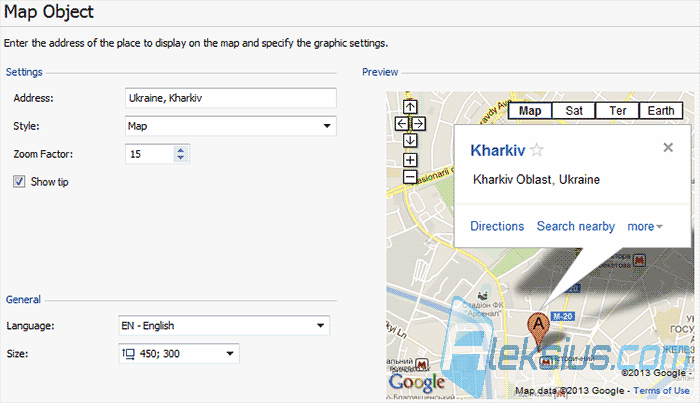Uncheck the Show tip checkbox
The image size is (700, 403).
(19, 182)
